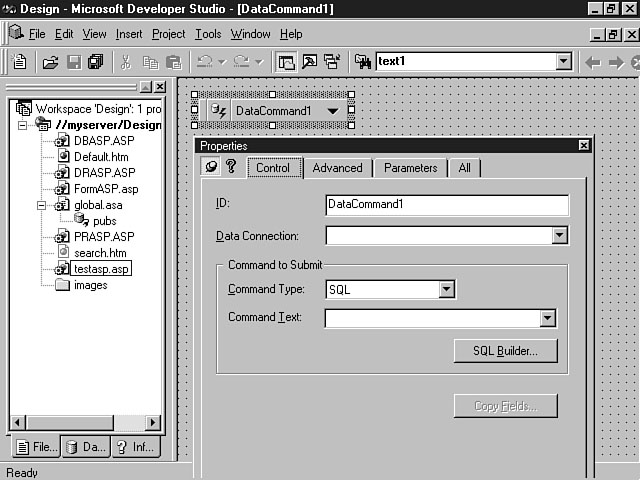Click the Save toolbar icon
This screenshot has height=480, width=640.
tap(73, 62)
